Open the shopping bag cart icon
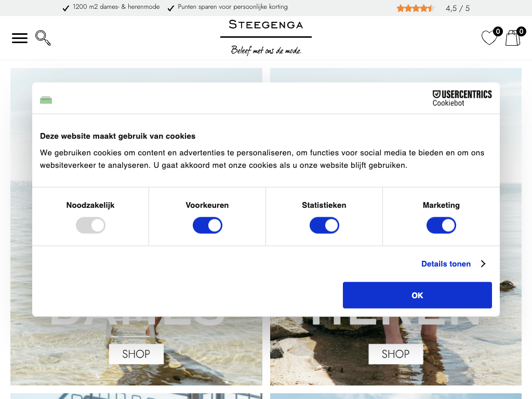 point(513,37)
